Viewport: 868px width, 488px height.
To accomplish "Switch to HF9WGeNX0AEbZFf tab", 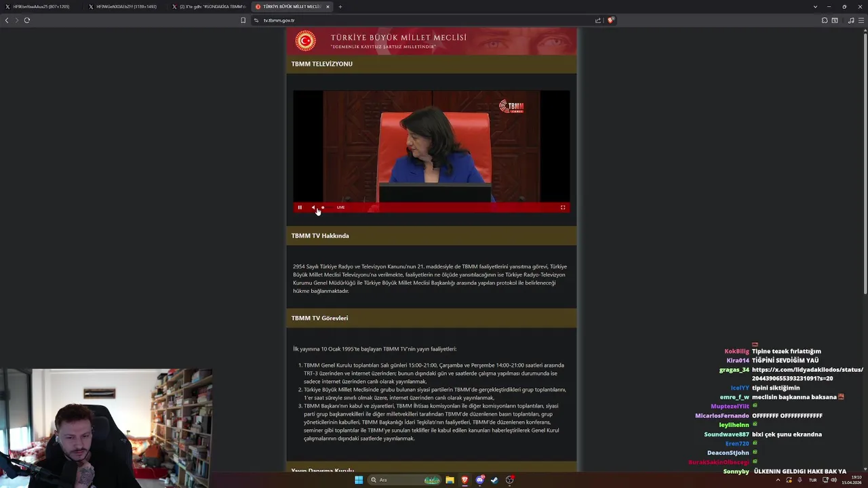I will tap(125, 7).
